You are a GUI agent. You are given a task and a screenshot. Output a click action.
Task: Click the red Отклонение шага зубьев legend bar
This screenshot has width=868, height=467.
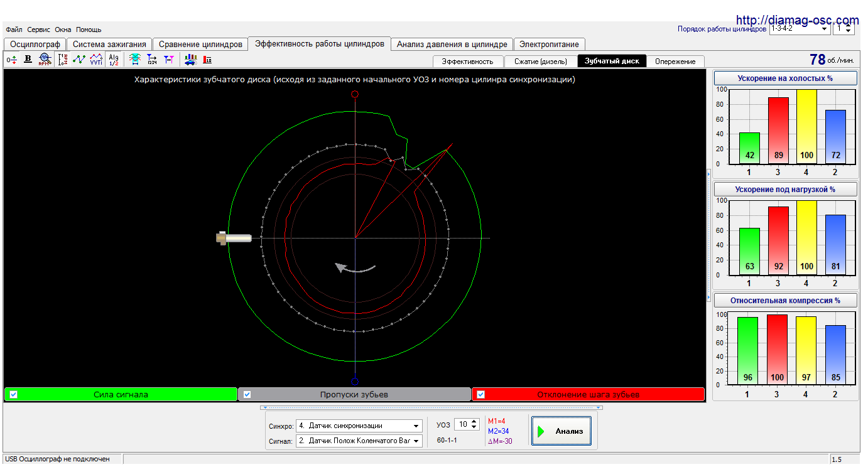[x=588, y=395]
